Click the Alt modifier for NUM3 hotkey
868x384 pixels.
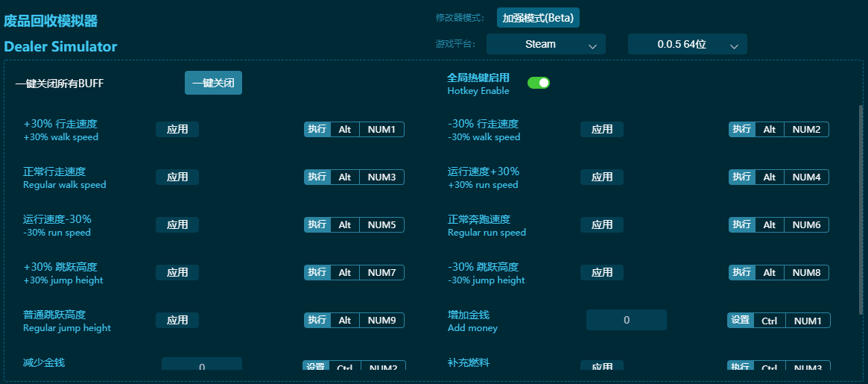point(345,177)
